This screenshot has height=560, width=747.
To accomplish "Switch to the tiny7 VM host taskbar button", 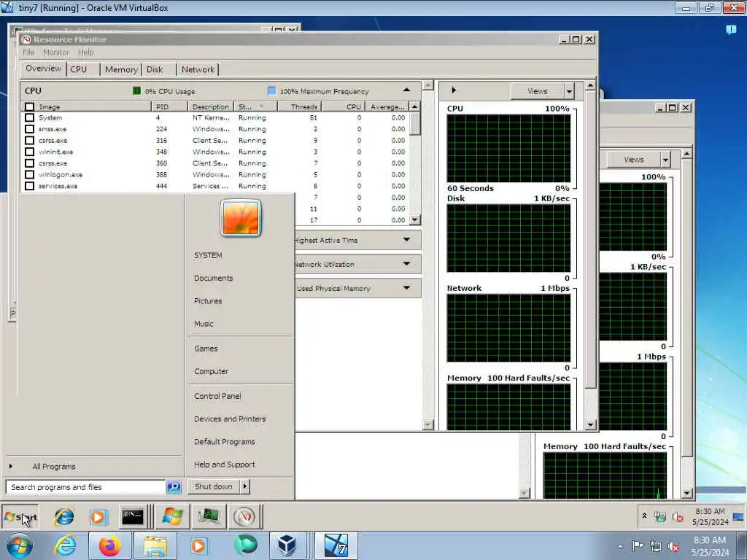I will point(336,545).
